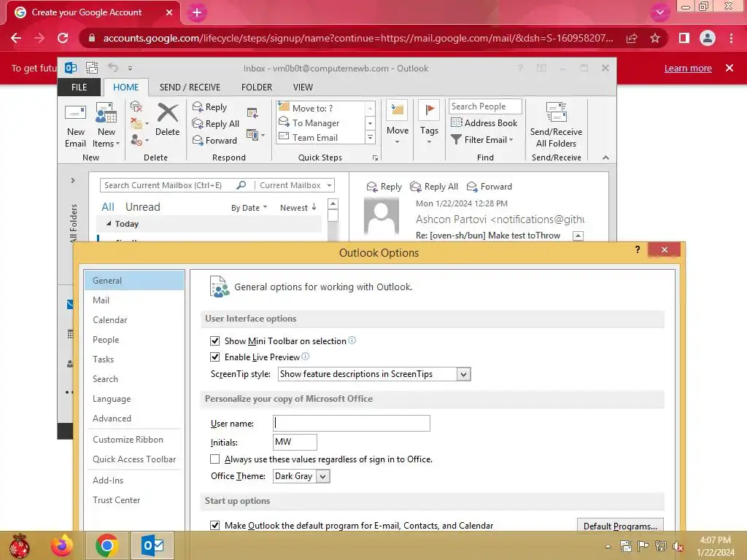Bookmark page with Chrome star icon
Viewport: 747px width, 560px height.
click(x=655, y=38)
